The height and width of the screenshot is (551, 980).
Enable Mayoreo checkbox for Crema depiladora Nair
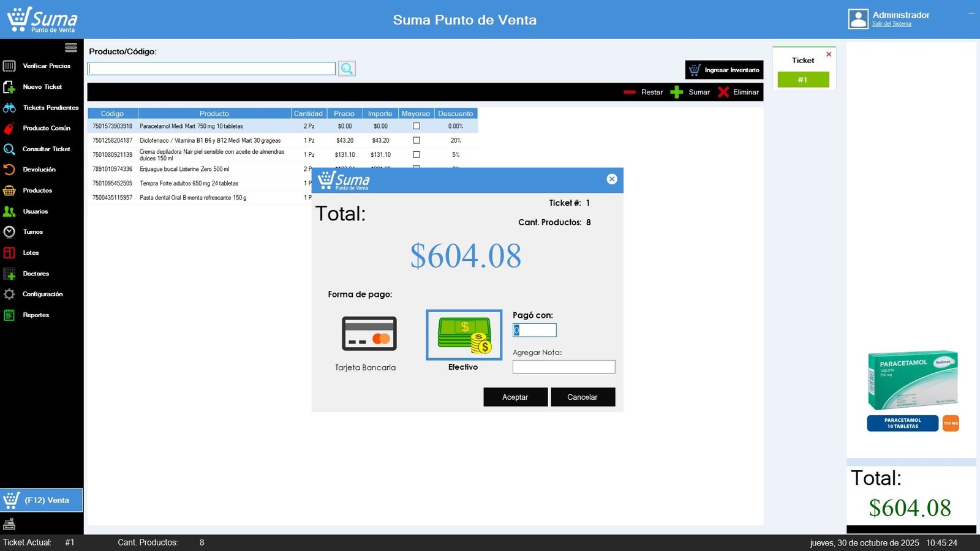[x=417, y=155]
